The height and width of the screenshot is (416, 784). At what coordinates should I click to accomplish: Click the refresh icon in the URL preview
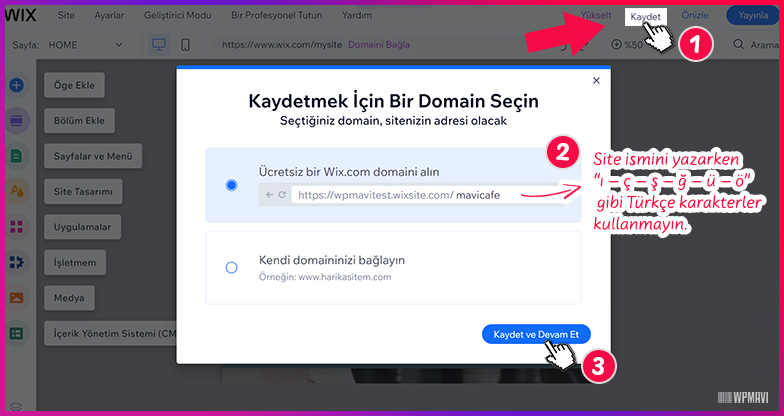coord(282,195)
